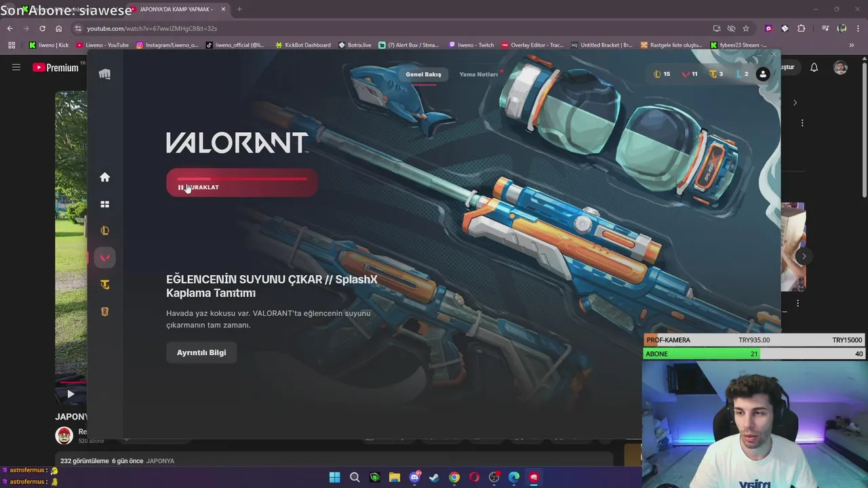Open liweno | Kick bookmark
Image resolution: width=868 pixels, height=488 pixels.
(x=49, y=45)
